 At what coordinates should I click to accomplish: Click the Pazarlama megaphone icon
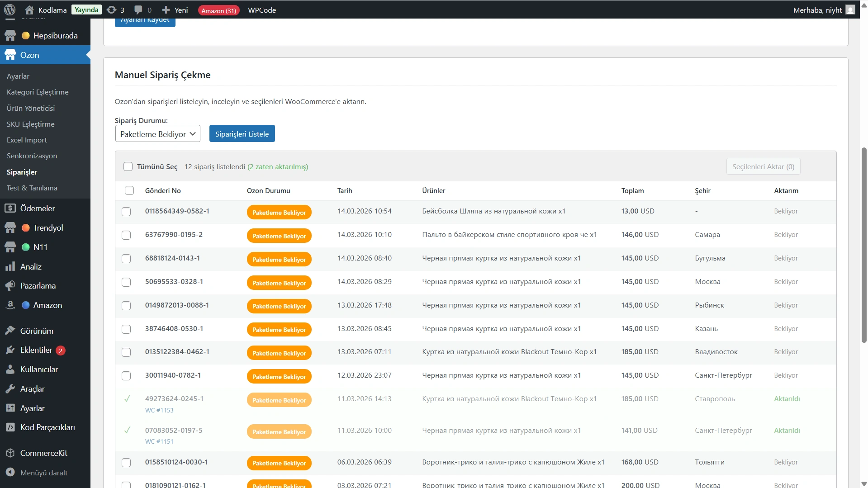tap(10, 286)
